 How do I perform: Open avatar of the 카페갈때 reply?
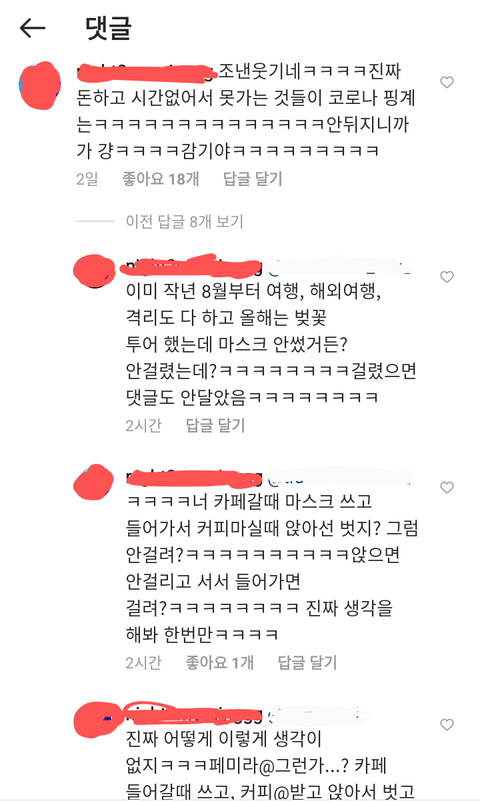(93, 482)
